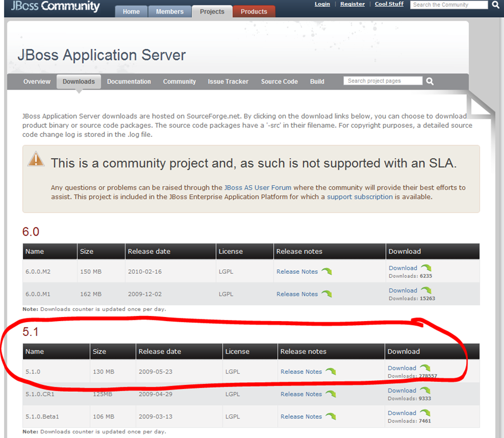Go to the Overview section
This screenshot has width=504, height=438.
37,82
